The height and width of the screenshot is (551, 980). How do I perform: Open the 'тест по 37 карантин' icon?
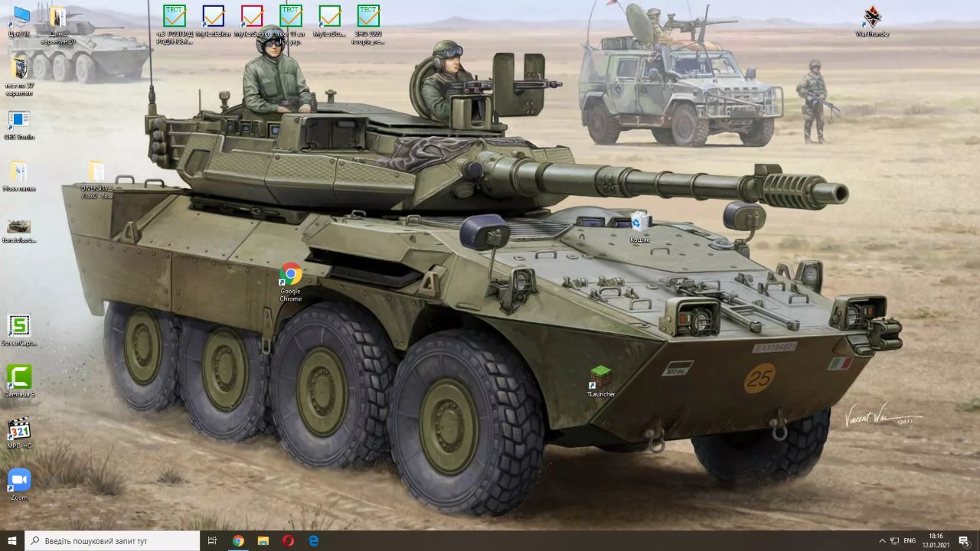[x=19, y=77]
